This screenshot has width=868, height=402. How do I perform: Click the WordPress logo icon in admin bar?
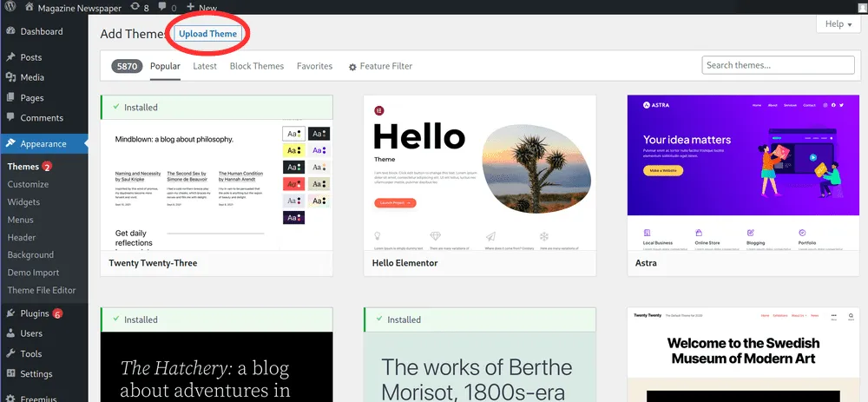click(x=10, y=7)
